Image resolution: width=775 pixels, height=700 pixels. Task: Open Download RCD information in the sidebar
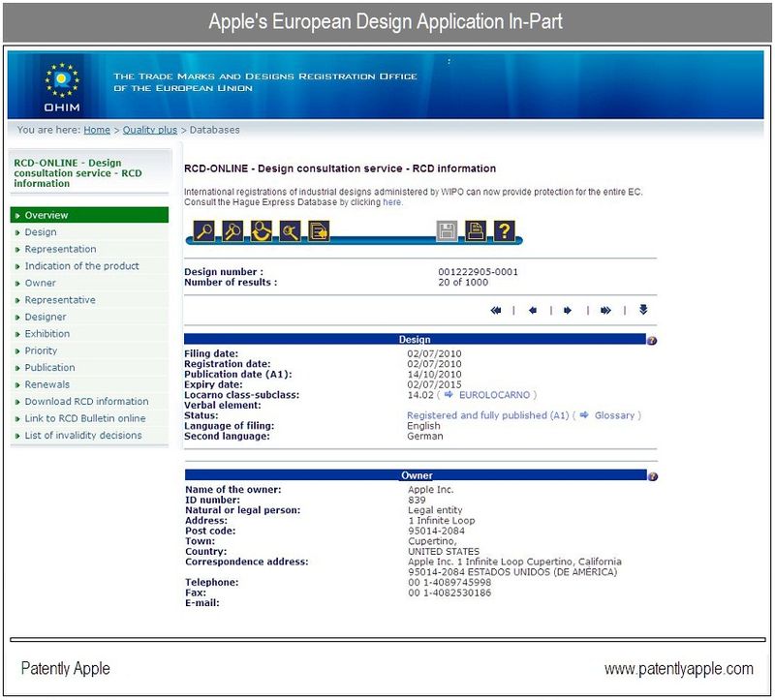click(86, 401)
